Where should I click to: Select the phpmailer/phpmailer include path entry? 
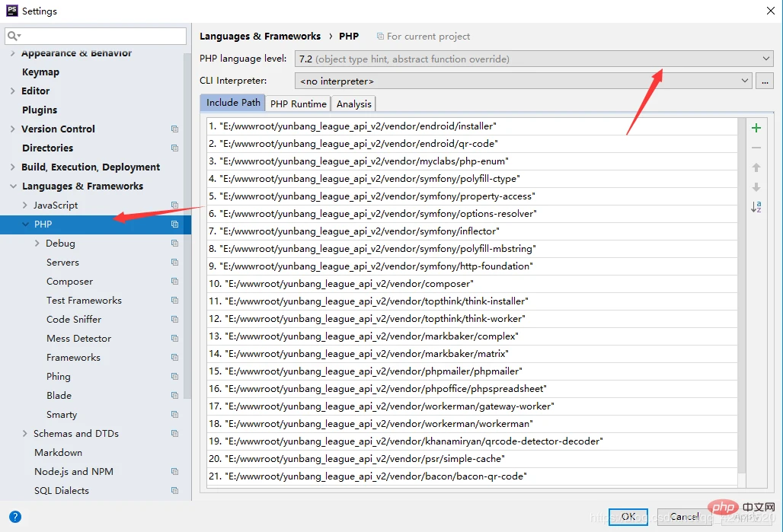[373, 371]
